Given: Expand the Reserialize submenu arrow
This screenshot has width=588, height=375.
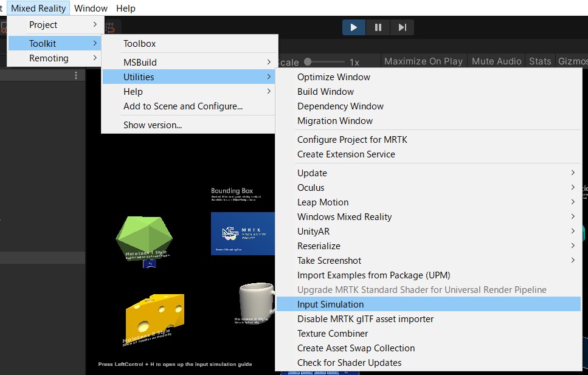Looking at the screenshot, I should click(x=573, y=246).
